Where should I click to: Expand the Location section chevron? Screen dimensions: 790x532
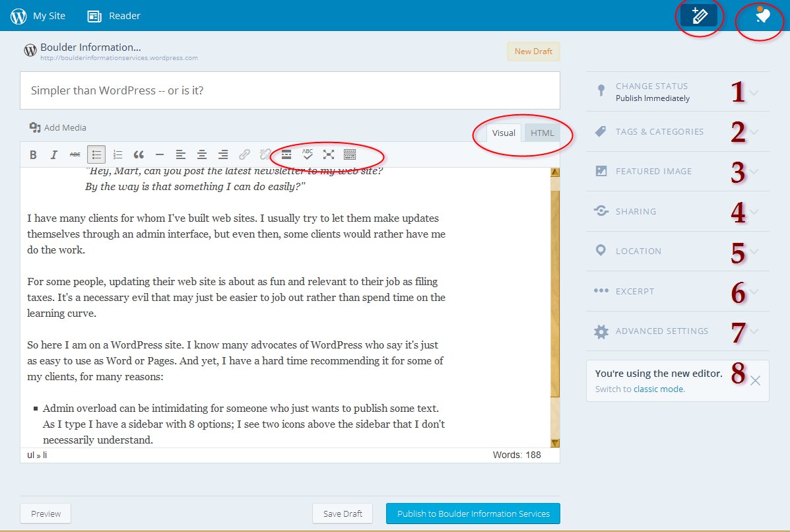(x=754, y=251)
